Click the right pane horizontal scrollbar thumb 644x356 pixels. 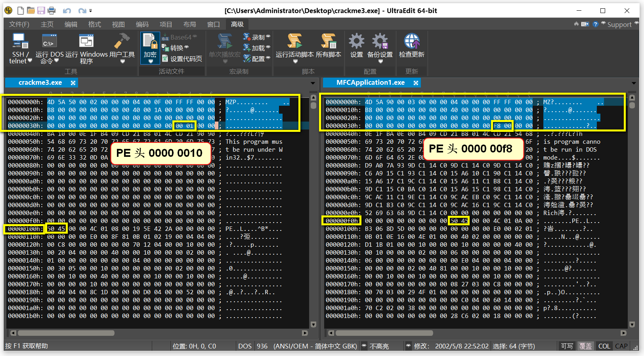[x=384, y=333]
